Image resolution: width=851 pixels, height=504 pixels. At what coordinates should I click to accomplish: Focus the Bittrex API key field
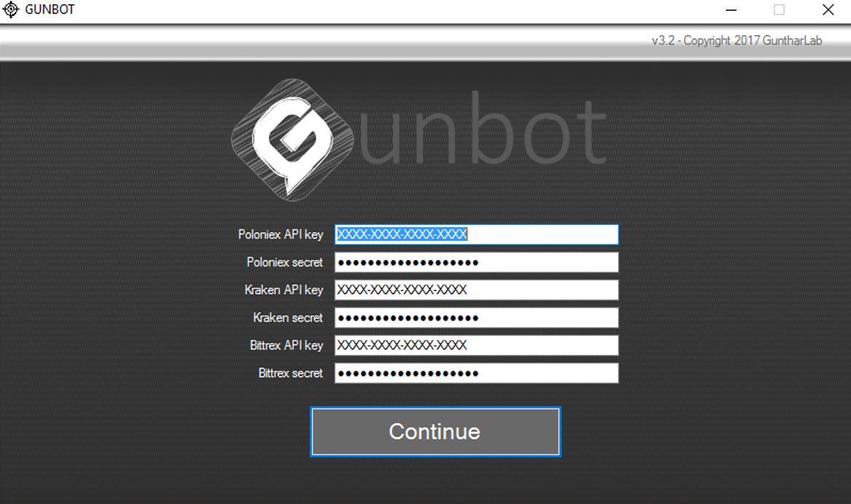477,345
